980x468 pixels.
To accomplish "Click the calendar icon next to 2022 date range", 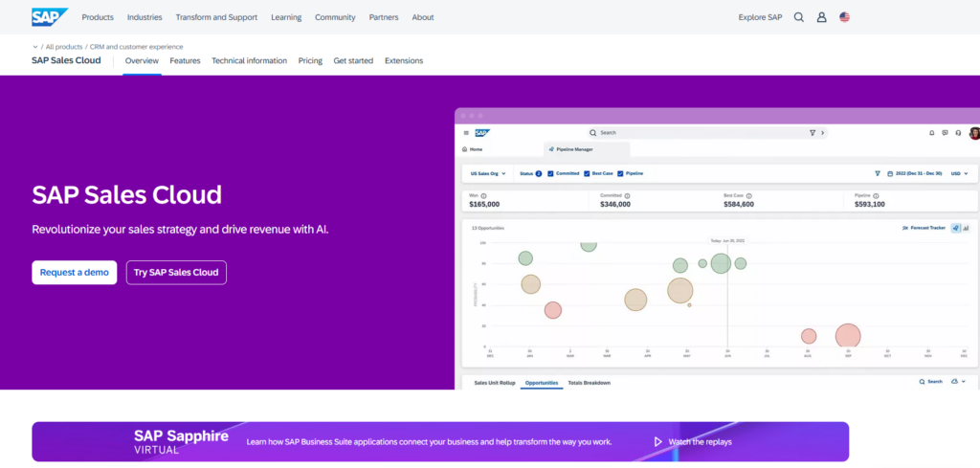I will point(890,173).
